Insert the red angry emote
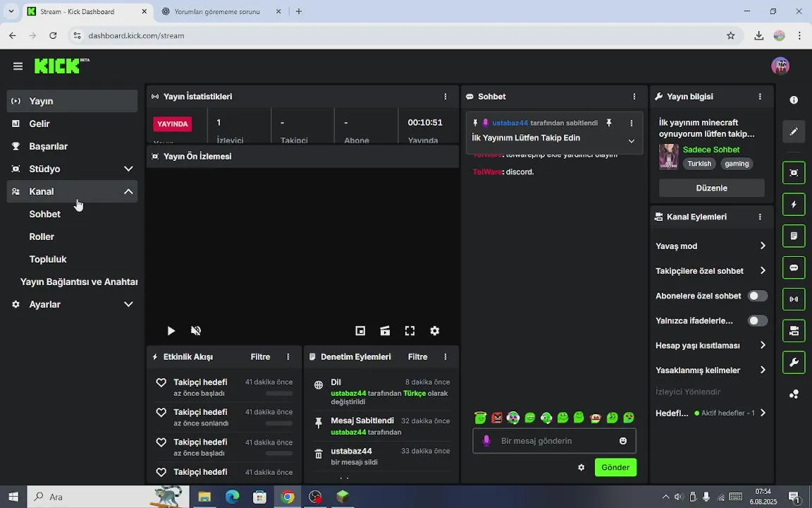 pos(497,417)
